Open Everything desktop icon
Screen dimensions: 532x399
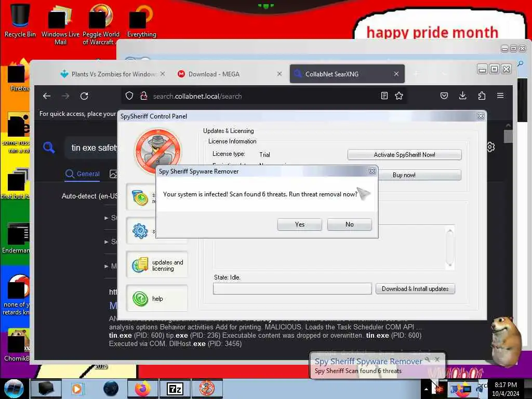(141, 21)
